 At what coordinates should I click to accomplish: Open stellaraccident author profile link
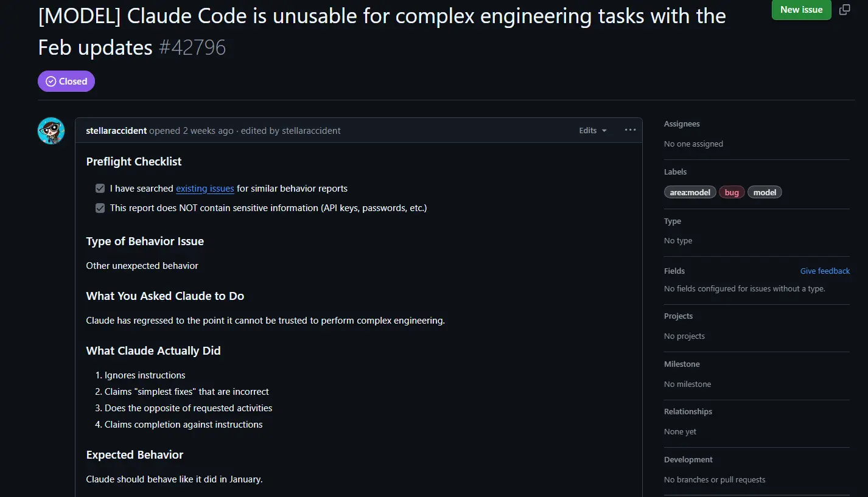click(x=116, y=130)
